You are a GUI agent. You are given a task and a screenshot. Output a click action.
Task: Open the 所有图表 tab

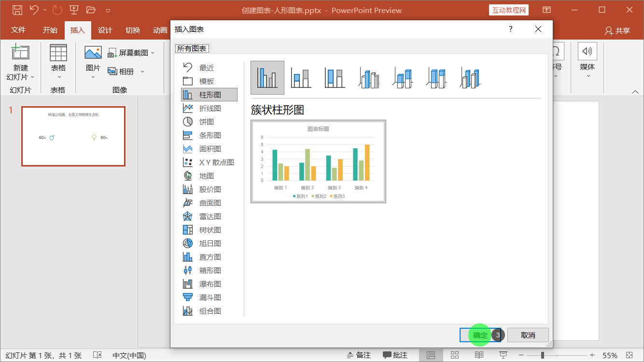[192, 48]
